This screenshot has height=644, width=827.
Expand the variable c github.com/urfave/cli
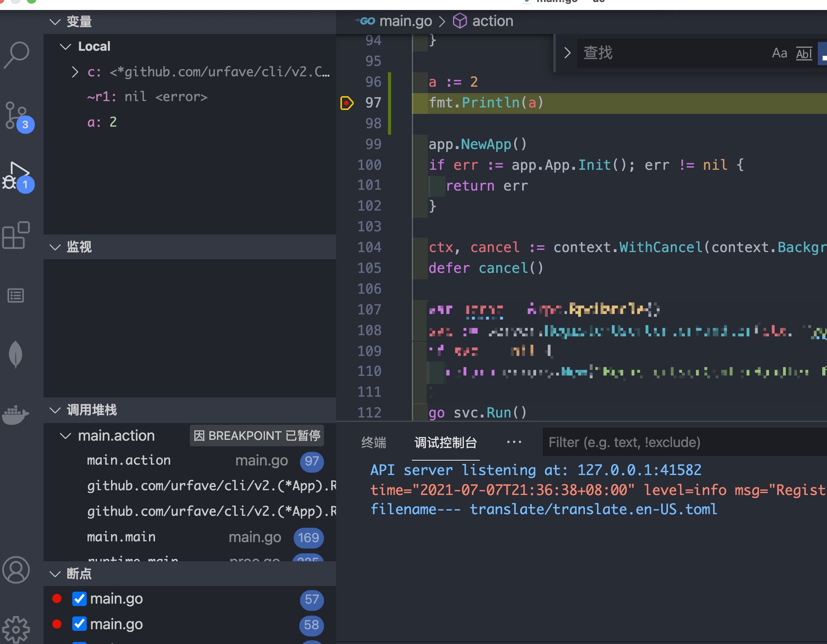click(x=75, y=72)
